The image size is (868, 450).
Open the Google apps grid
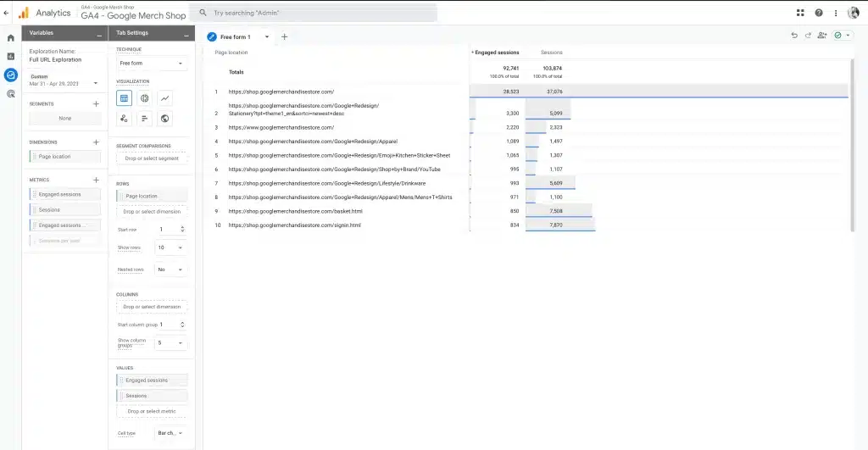(x=800, y=13)
